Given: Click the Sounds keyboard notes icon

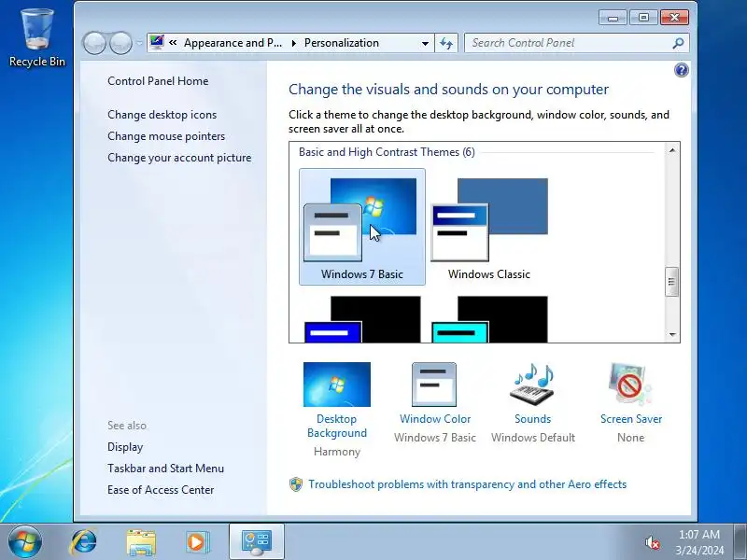Looking at the screenshot, I should 532,385.
